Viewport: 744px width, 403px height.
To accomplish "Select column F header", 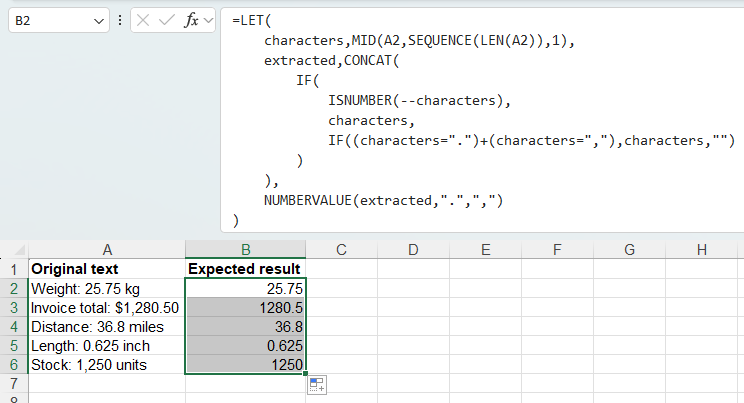I will click(x=557, y=250).
